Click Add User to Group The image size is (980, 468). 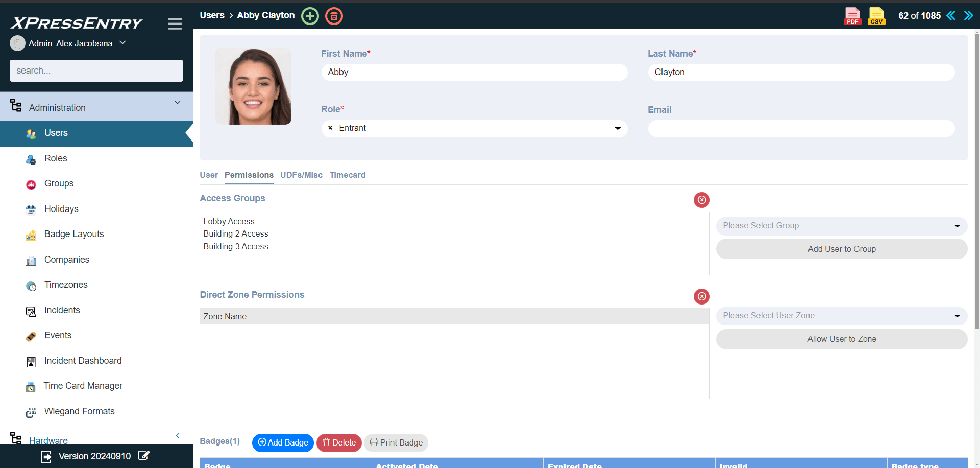[841, 249]
